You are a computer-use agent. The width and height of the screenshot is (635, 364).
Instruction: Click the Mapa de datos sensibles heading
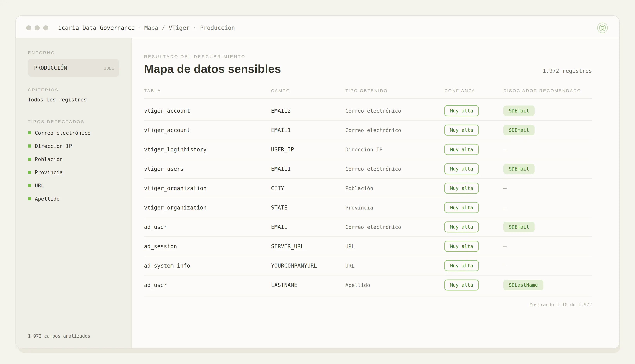(x=212, y=69)
